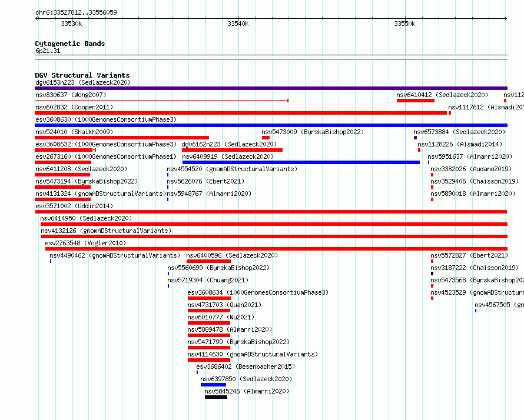Click nsv5473009 (ByrskaBishop2022) label
524x420 pixels.
click(x=313, y=132)
